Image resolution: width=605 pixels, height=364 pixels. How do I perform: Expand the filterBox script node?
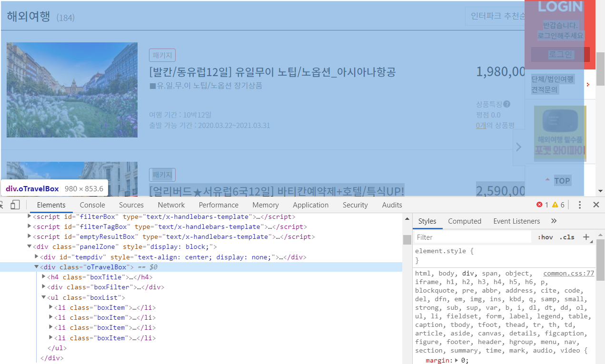click(x=30, y=216)
